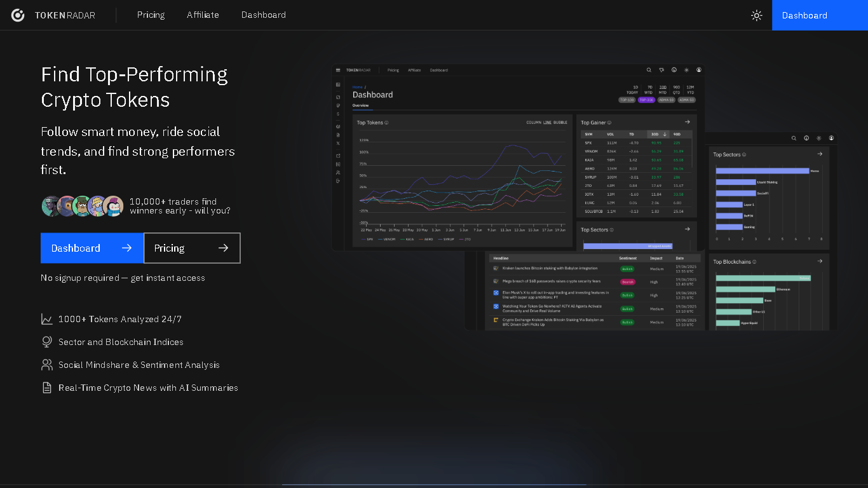Open the Pricing nav menu item
This screenshot has height=488, width=868.
pyautogui.click(x=151, y=15)
